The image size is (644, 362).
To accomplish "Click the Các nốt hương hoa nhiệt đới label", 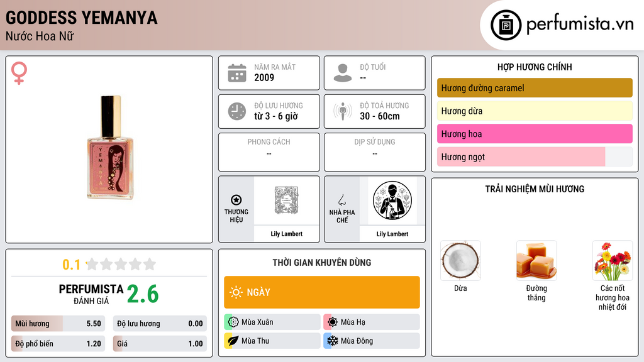I will point(613,297).
